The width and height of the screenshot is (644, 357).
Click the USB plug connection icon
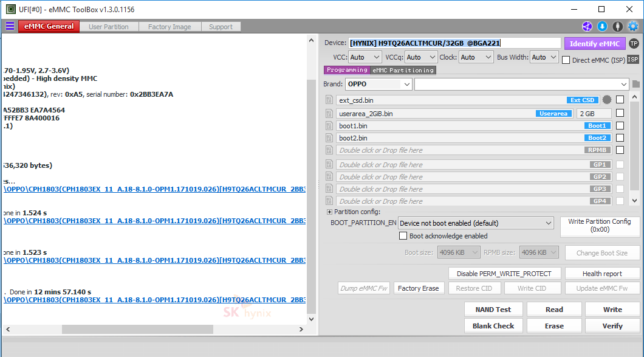(x=617, y=26)
